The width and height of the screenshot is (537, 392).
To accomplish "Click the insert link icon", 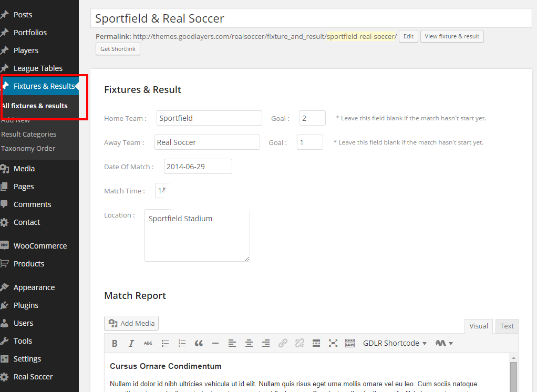I will point(283,343).
